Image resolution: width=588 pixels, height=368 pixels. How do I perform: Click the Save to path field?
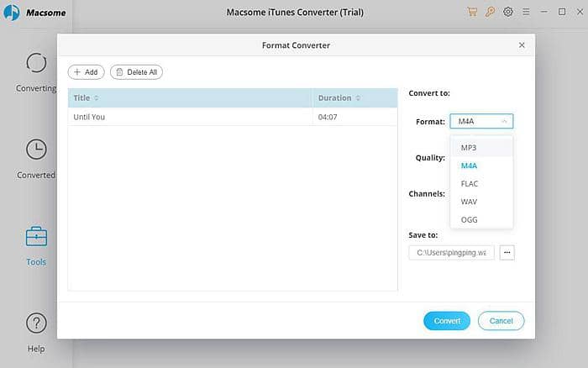pyautogui.click(x=452, y=252)
